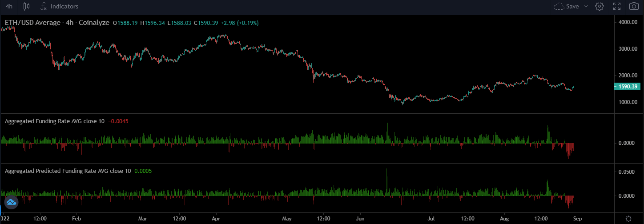Screen dimensions: 644x224
Task: Click the Feb label on time axis
Action: [76, 219]
